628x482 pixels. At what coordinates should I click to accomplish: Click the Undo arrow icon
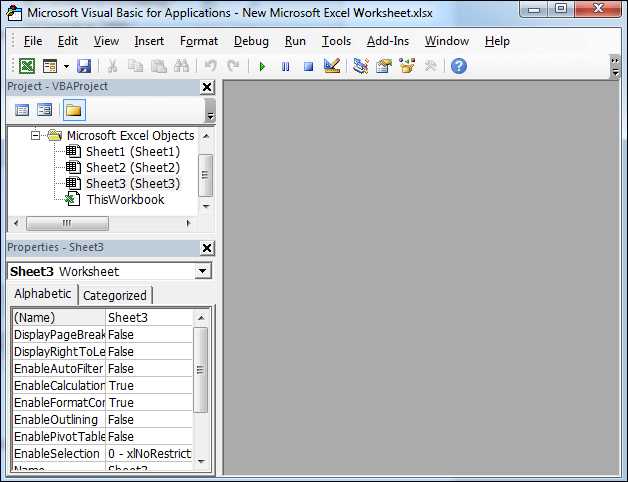pos(210,66)
